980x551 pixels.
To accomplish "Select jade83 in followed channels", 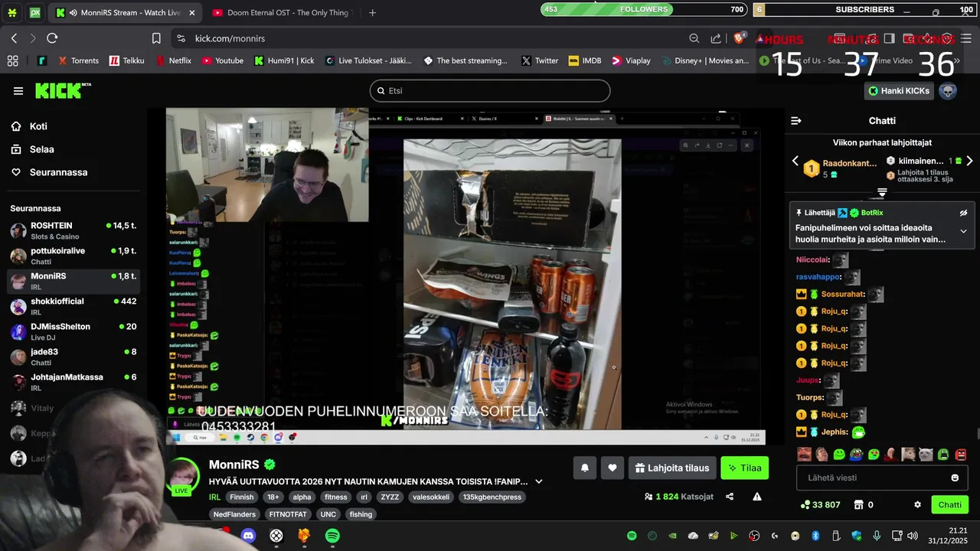I will coord(73,357).
